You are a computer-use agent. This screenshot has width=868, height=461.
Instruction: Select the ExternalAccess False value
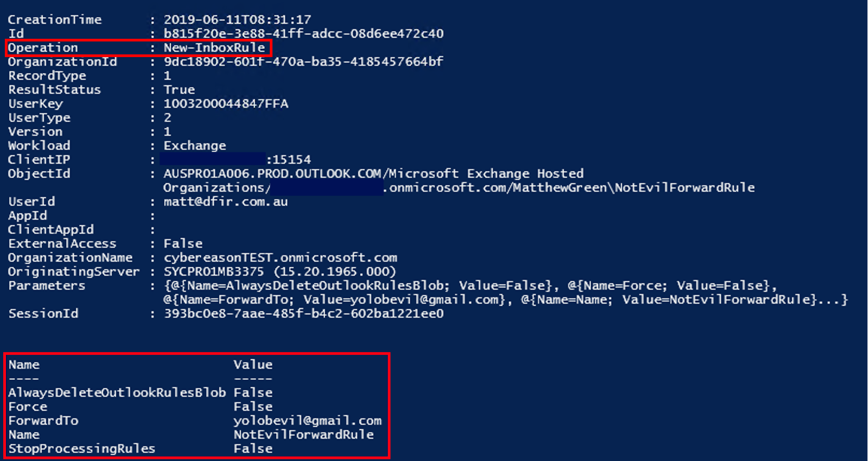183,243
